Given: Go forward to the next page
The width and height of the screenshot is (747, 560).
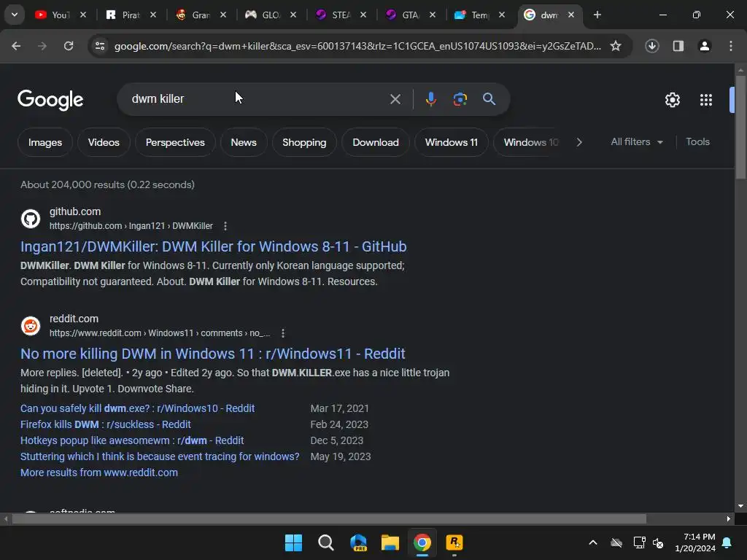Looking at the screenshot, I should pyautogui.click(x=42, y=46).
